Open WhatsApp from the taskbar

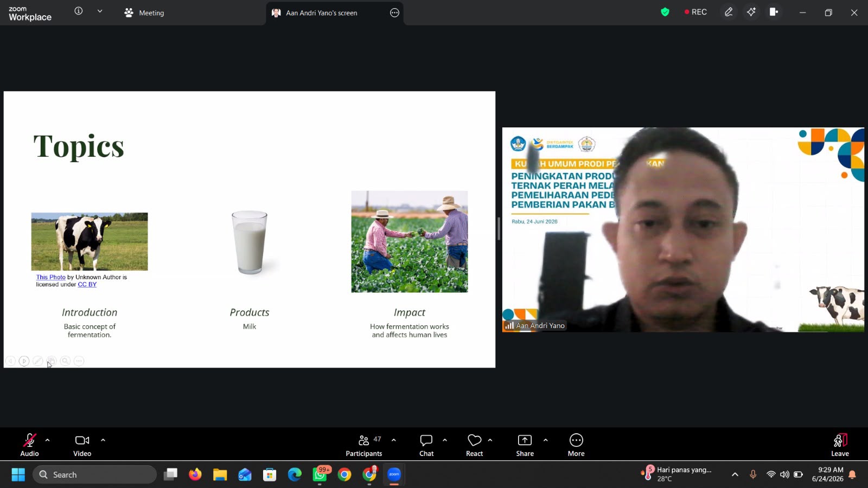point(320,474)
